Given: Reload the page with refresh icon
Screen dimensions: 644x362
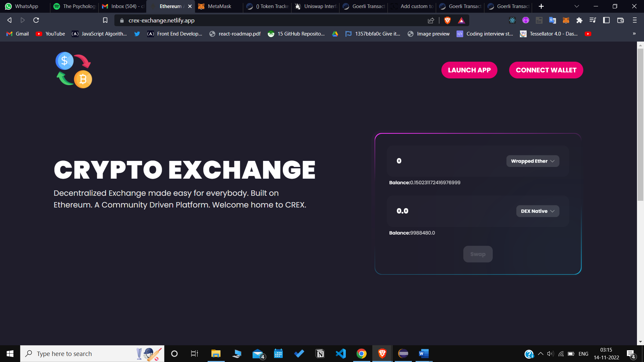Looking at the screenshot, I should [36, 20].
